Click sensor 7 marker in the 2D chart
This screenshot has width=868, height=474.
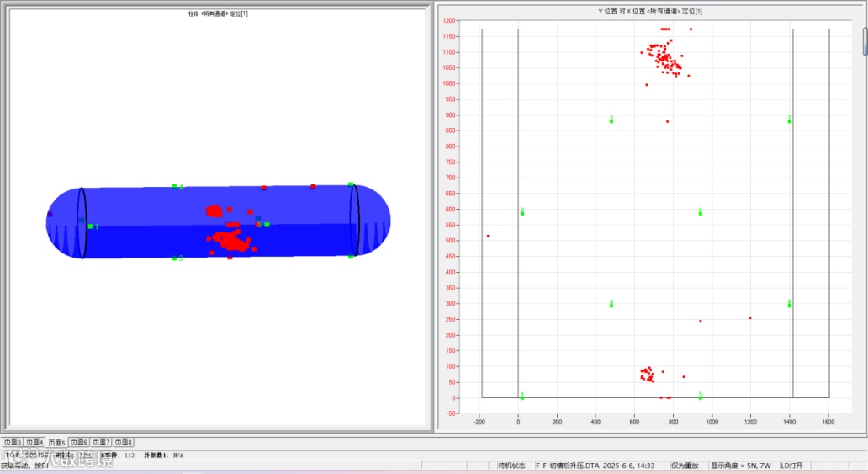click(x=790, y=120)
